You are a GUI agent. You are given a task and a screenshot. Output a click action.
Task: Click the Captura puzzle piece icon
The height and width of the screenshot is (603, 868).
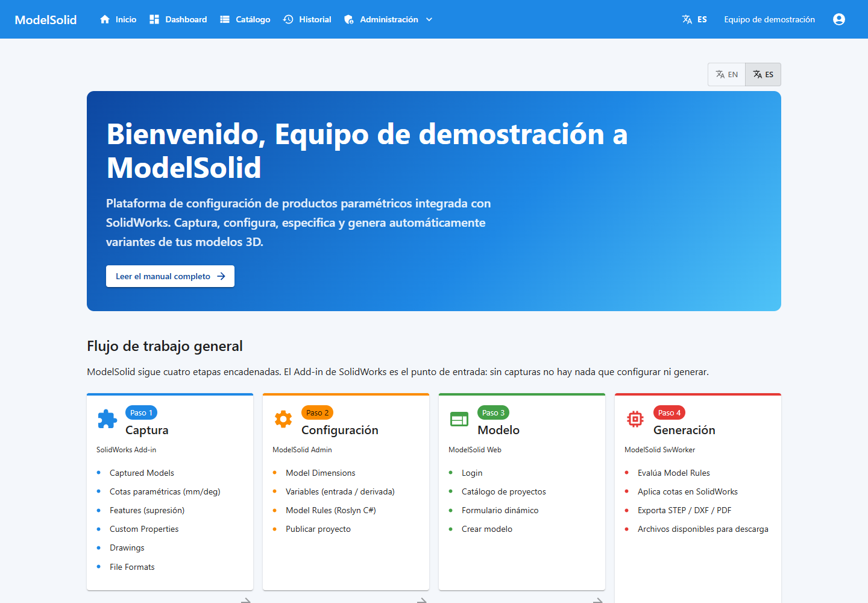click(x=107, y=418)
